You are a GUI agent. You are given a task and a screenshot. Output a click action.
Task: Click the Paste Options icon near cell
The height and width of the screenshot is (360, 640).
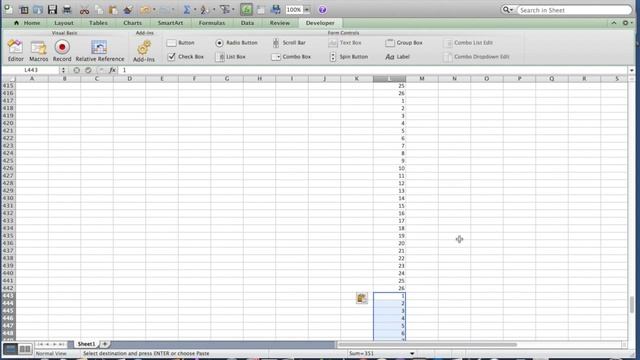[x=362, y=298]
